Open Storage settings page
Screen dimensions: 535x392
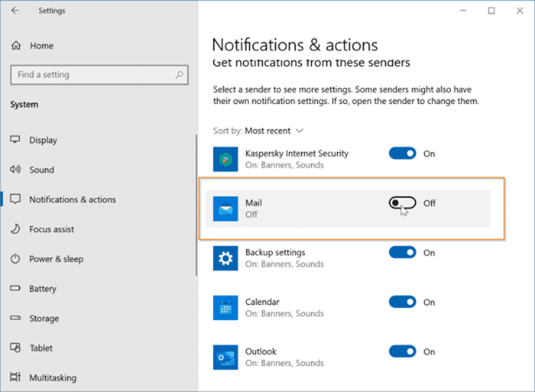coord(44,319)
